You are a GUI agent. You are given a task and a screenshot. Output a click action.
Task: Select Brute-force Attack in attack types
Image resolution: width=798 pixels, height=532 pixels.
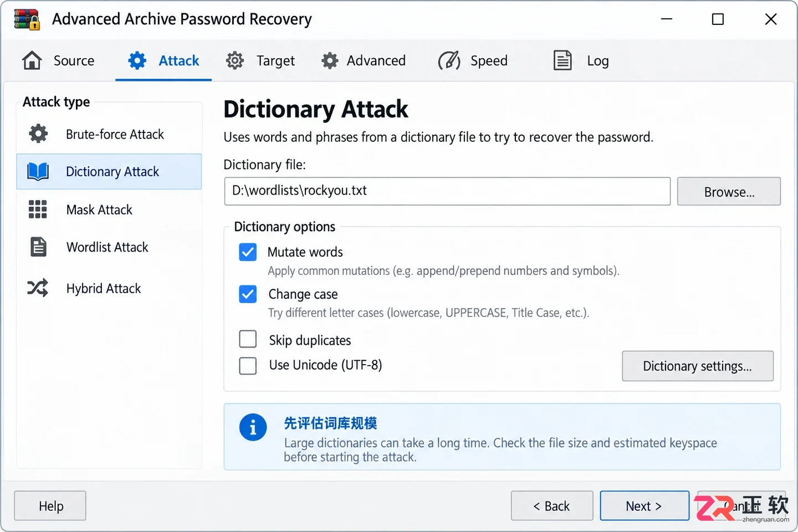pos(109,134)
